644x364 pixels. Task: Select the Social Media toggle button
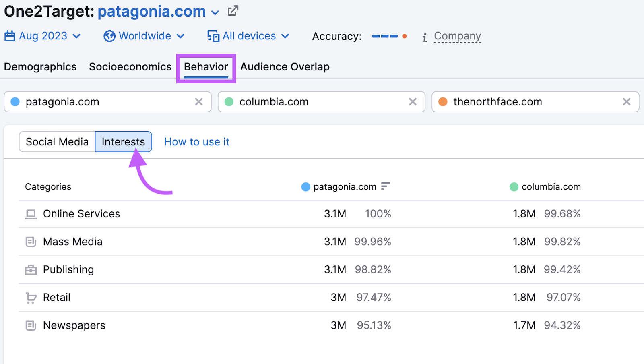click(57, 142)
